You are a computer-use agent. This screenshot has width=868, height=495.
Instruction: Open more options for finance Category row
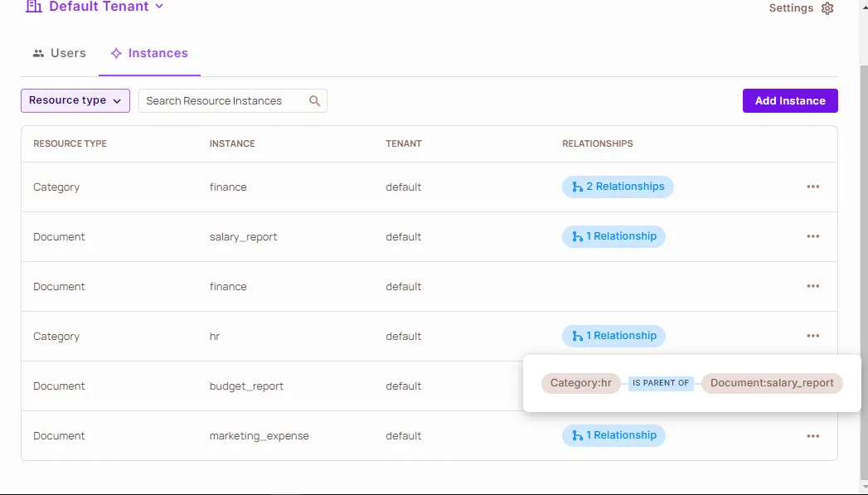pyautogui.click(x=812, y=187)
